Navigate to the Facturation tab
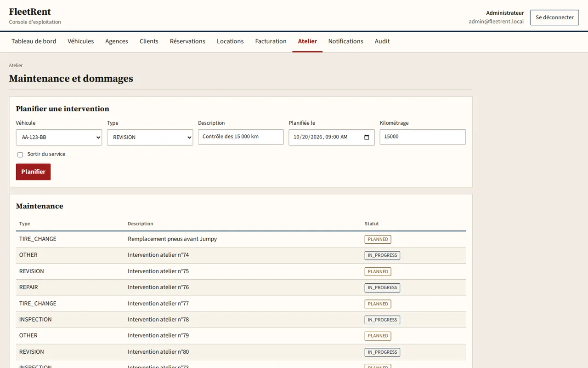 pyautogui.click(x=271, y=41)
